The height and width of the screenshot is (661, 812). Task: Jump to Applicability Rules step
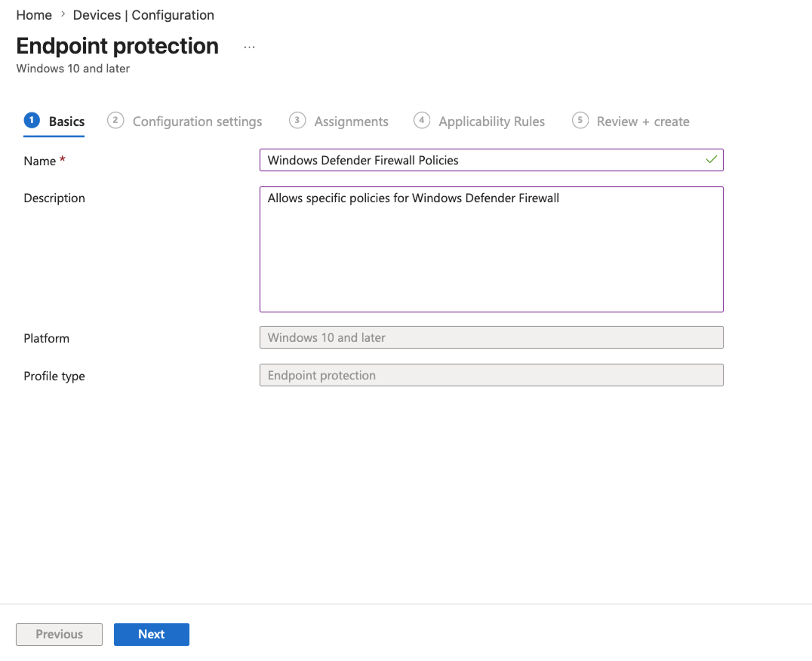479,121
